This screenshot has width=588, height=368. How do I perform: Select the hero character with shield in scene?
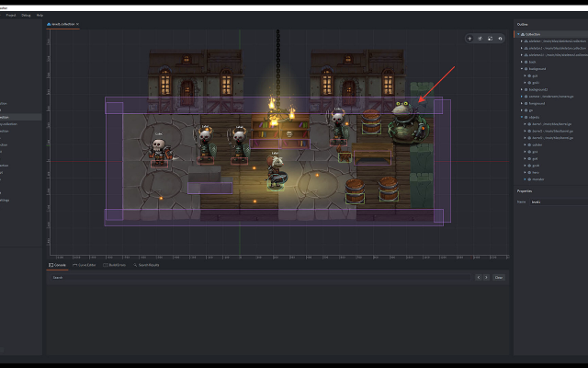point(276,171)
